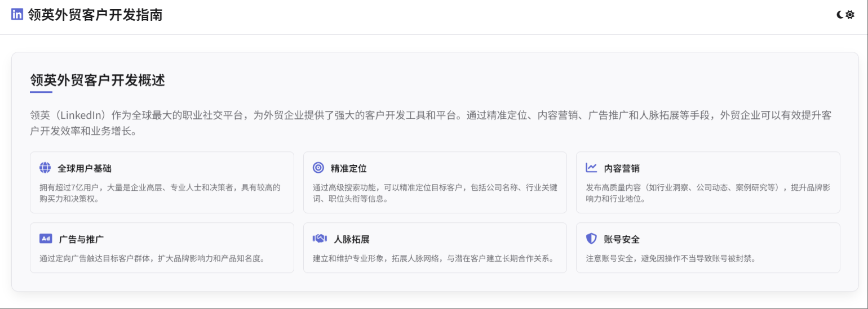Click the card title 内容营销
The width and height of the screenshot is (868, 309).
[x=622, y=168]
